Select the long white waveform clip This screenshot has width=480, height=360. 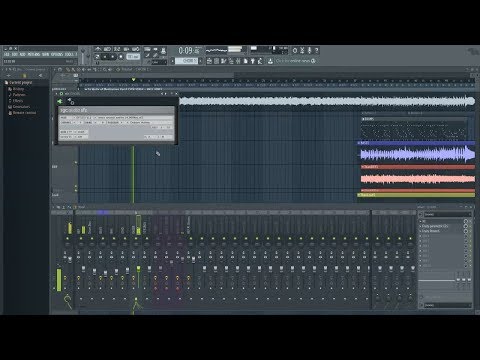(327, 101)
